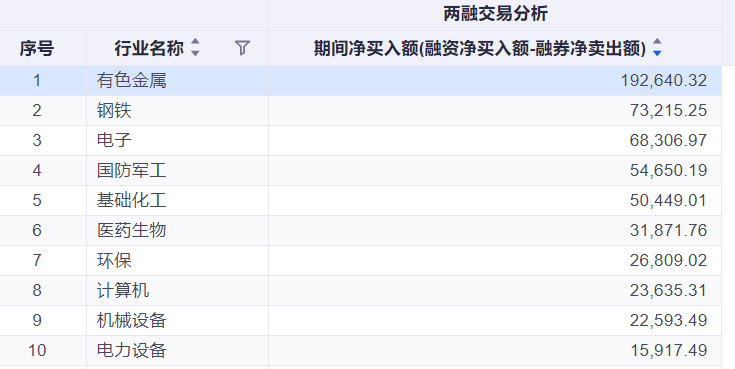Click the value 26,809.02

click(x=668, y=261)
